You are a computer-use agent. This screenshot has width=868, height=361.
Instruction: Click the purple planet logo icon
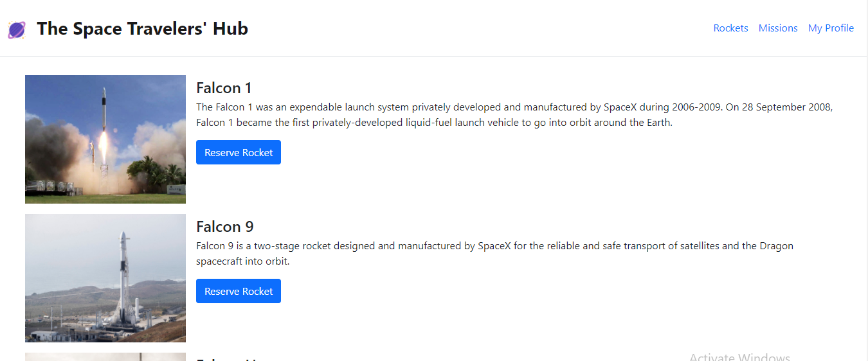(x=16, y=30)
